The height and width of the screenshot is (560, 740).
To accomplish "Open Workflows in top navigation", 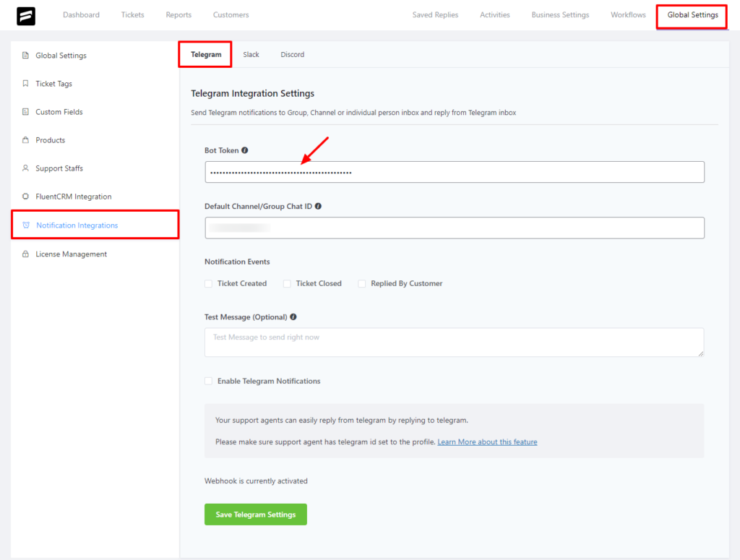I will (628, 14).
